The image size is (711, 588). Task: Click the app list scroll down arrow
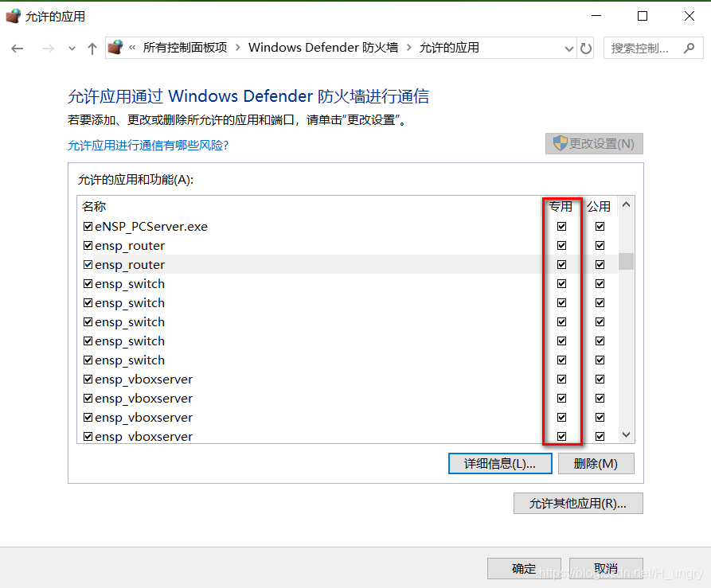(627, 435)
